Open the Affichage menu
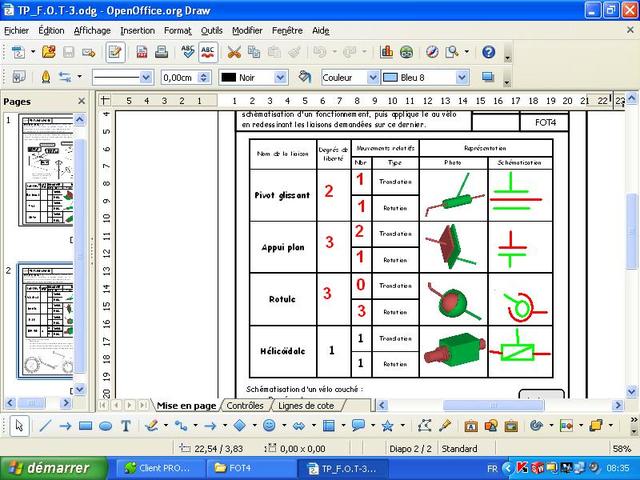Image resolution: width=640 pixels, height=480 pixels. coord(92,31)
